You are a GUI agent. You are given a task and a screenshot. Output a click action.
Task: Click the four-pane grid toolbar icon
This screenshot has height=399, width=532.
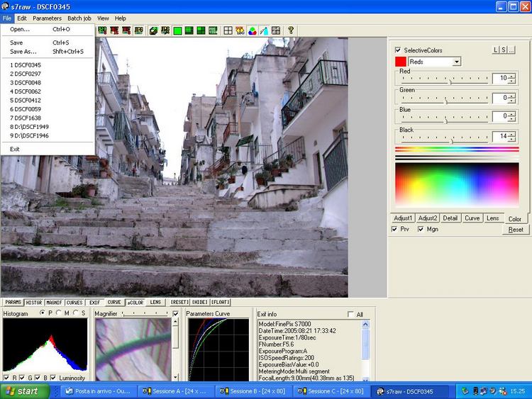click(x=228, y=30)
